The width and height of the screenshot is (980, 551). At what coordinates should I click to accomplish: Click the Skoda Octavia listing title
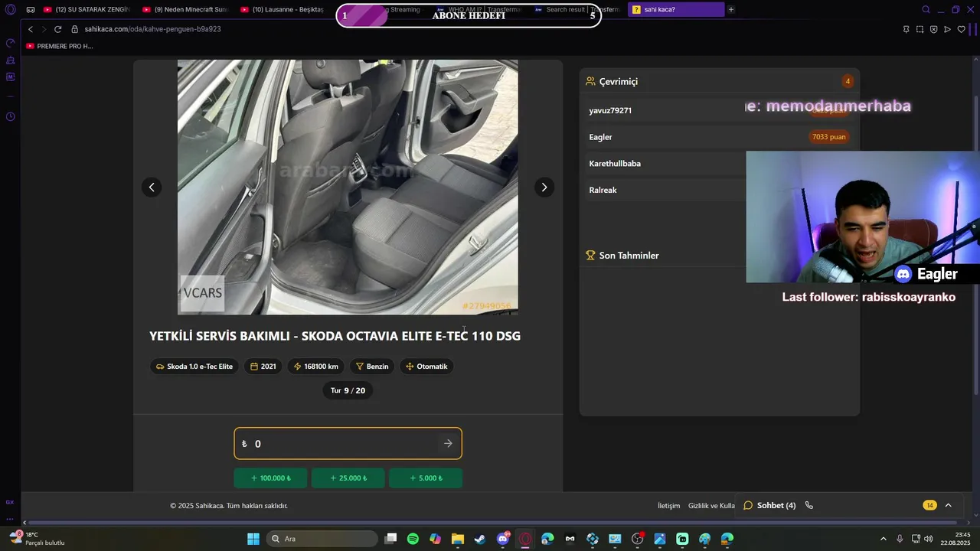point(335,336)
